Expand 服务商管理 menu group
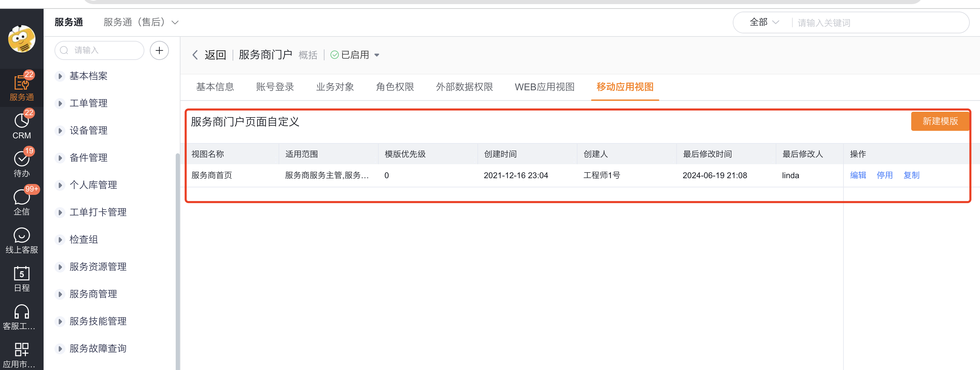This screenshot has width=980, height=370. point(60,294)
